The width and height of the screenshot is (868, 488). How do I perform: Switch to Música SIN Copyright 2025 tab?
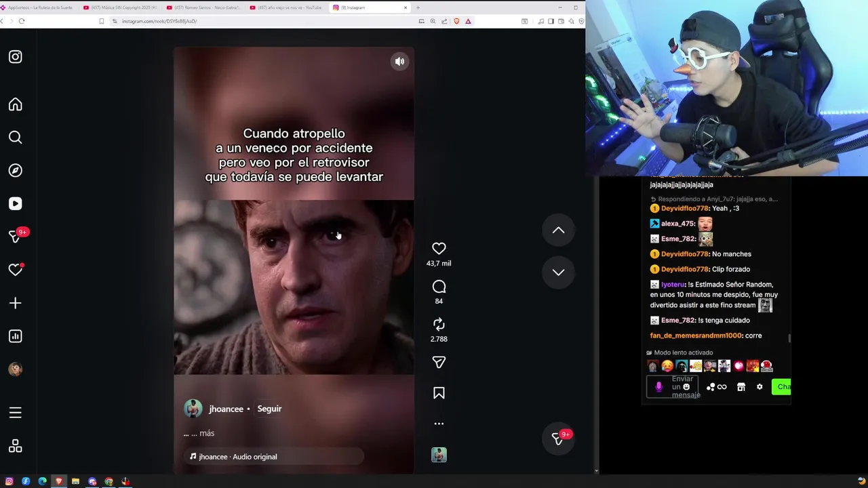[x=121, y=7]
